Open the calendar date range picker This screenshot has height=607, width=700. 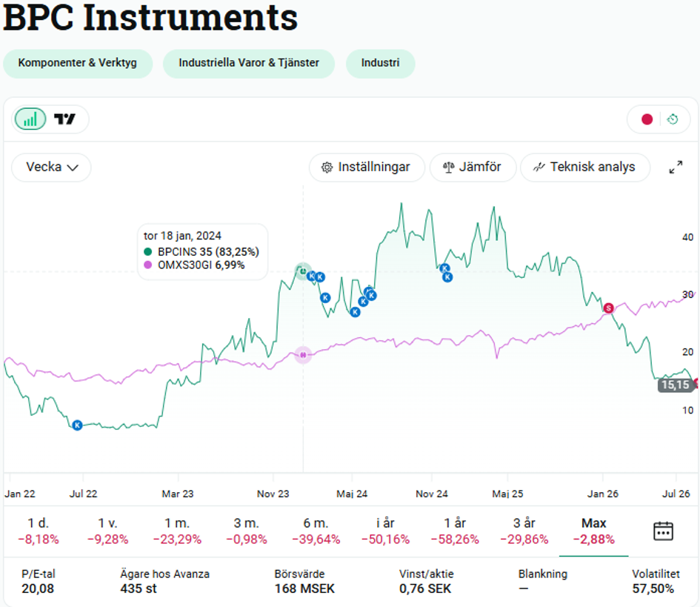click(663, 531)
